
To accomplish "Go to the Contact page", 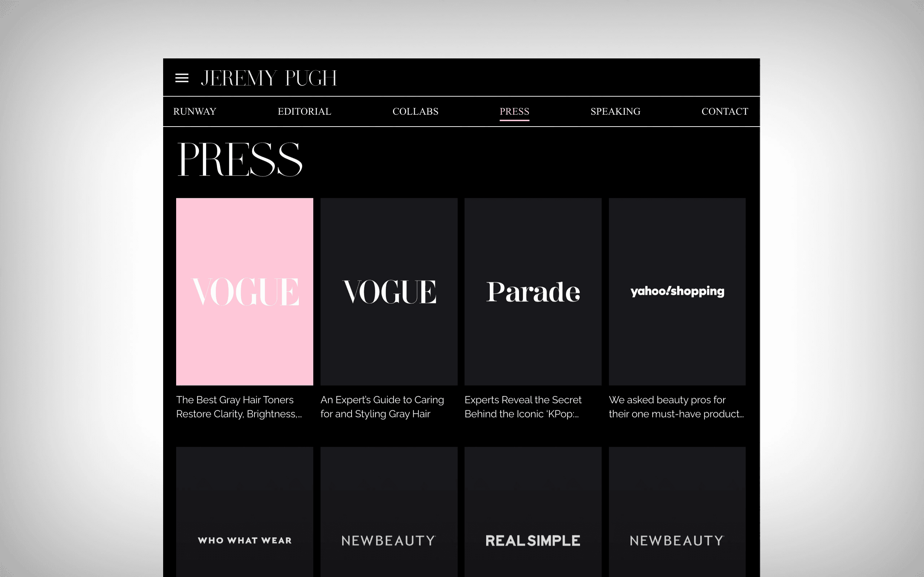I will tap(724, 111).
